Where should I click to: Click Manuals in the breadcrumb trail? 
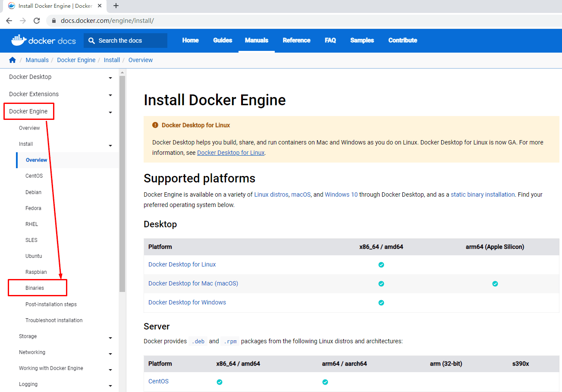(37, 60)
